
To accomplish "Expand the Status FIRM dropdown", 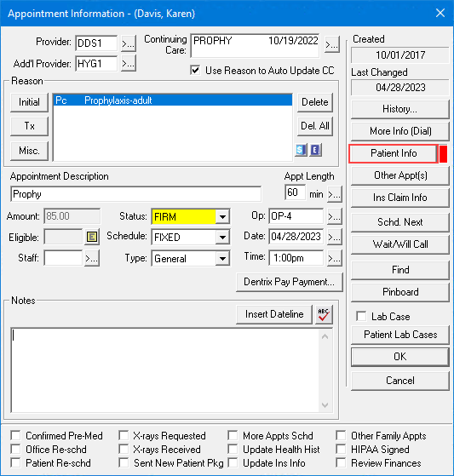I will coord(222,217).
